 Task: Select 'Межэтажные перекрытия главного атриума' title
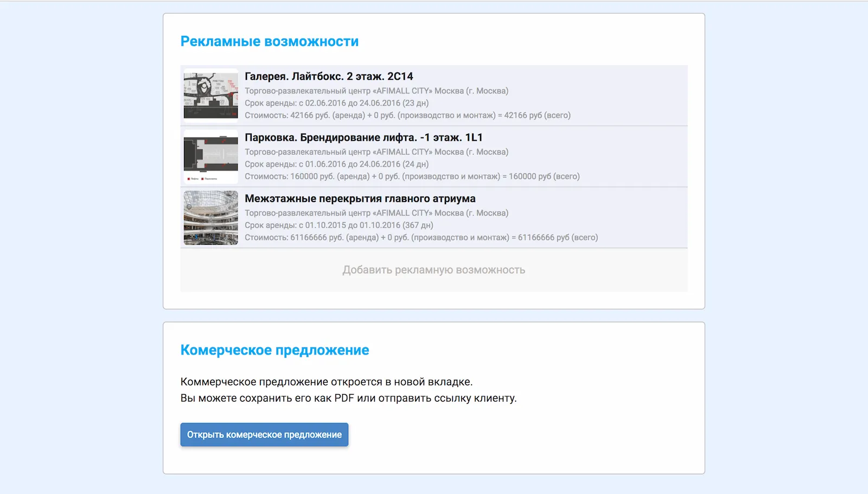click(x=360, y=199)
